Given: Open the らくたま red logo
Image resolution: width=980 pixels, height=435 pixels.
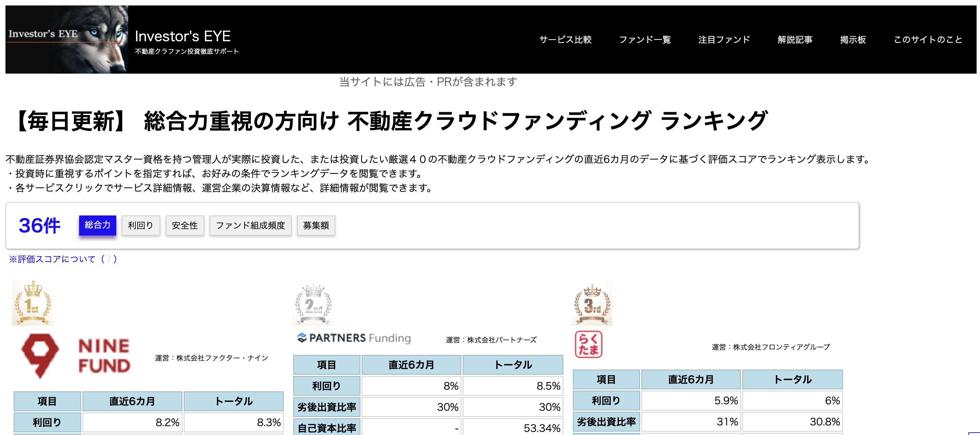Looking at the screenshot, I should click(x=588, y=345).
